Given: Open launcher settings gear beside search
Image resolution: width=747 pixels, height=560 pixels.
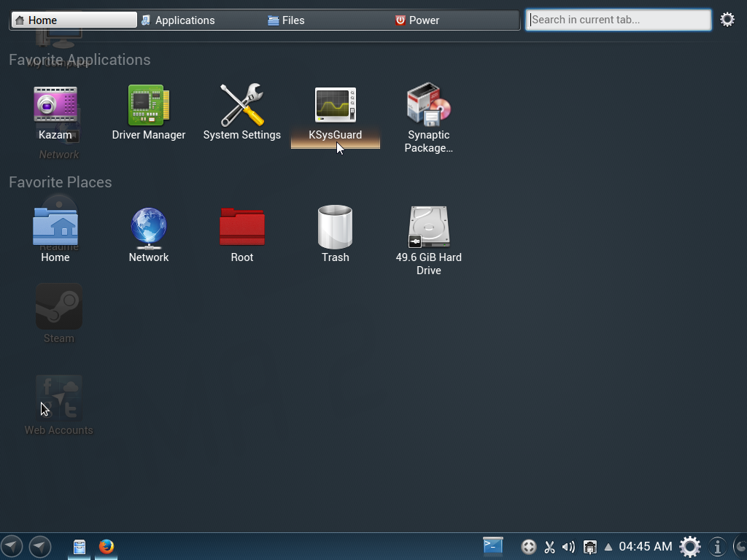Looking at the screenshot, I should click(727, 20).
